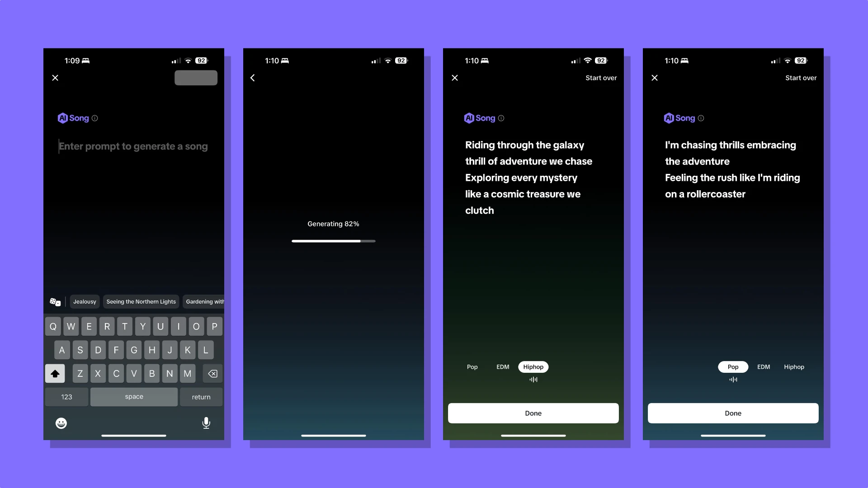Tap the microphone icon on keyboard

[206, 423]
